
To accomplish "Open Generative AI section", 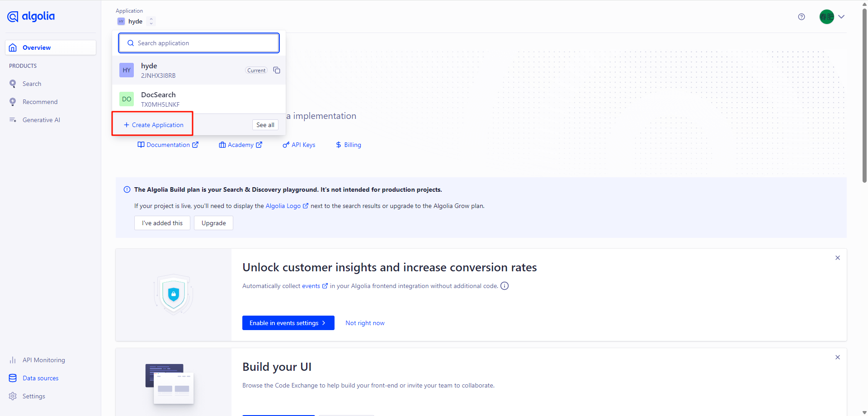I will (41, 120).
